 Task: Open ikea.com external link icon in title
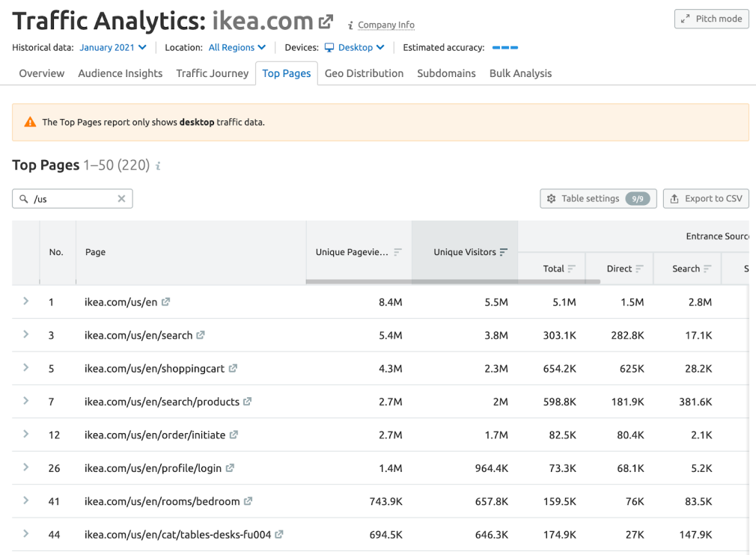326,21
